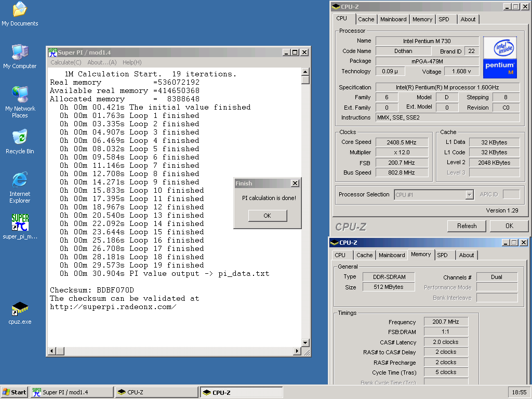
Task: Switch to Mainboard tab in lower CPU-Z
Action: [x=392, y=255]
